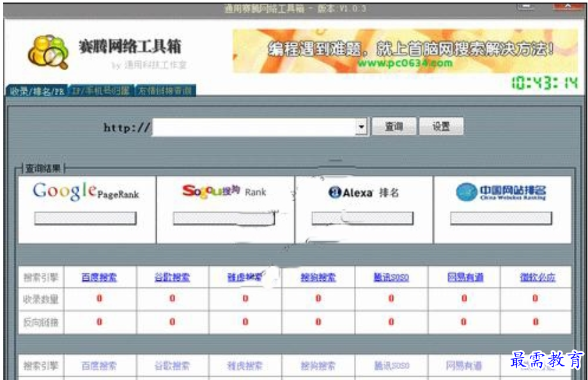Open the pc0634.com advertisement banner
The image size is (588, 380).
[405, 51]
